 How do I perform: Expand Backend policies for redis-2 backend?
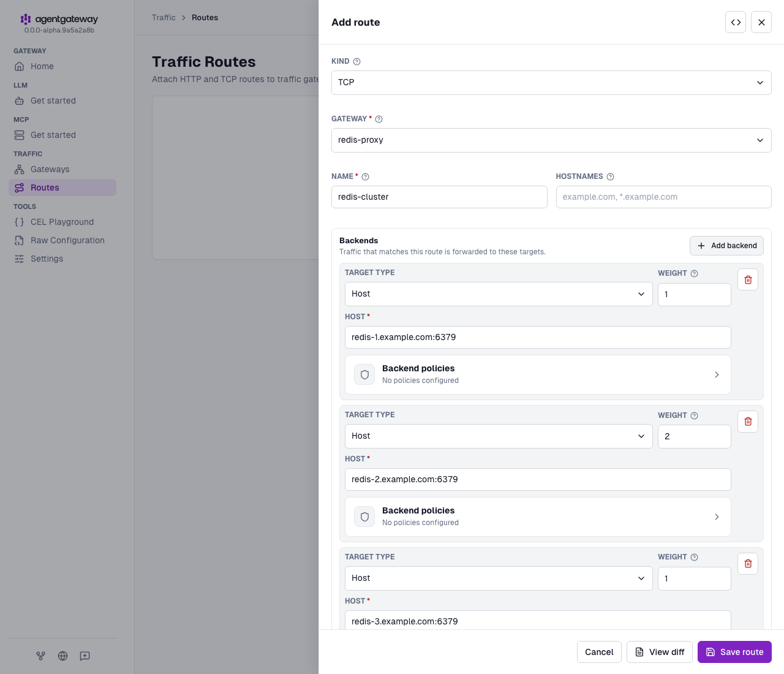click(538, 517)
